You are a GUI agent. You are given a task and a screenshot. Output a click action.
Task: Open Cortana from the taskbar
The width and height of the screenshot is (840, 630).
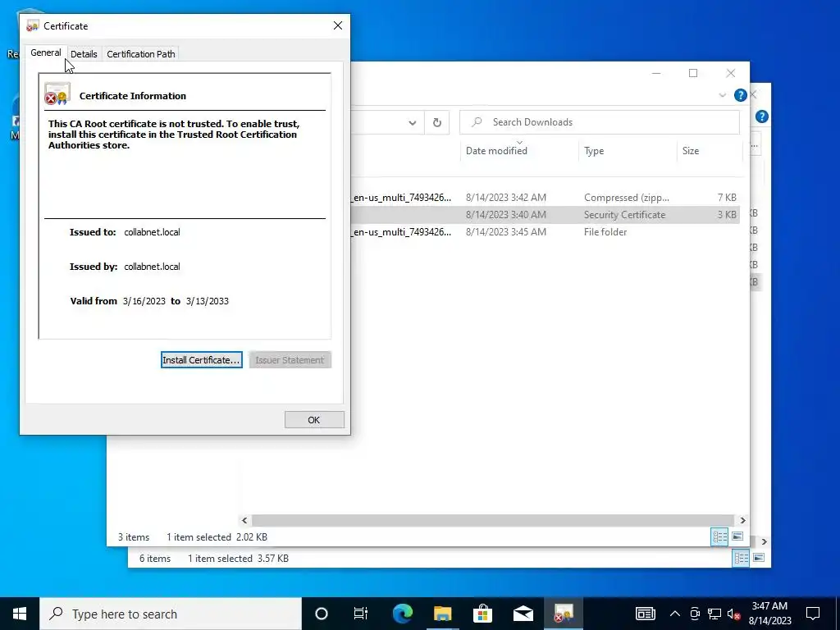[x=322, y=614]
